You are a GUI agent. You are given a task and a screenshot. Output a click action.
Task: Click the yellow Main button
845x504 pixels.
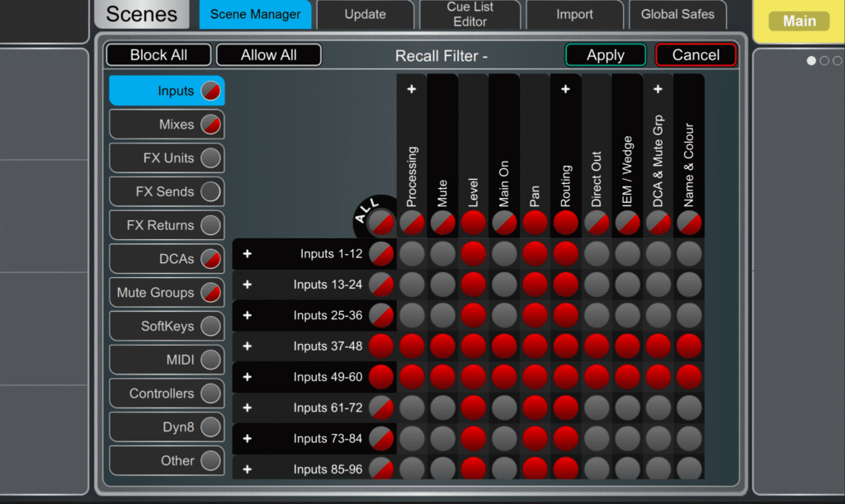tap(799, 21)
